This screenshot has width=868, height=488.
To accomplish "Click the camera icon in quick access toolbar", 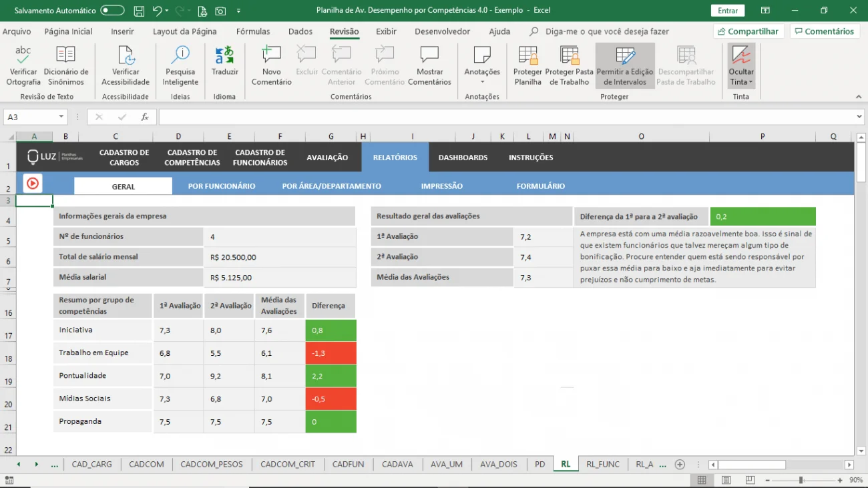I will coord(220,11).
